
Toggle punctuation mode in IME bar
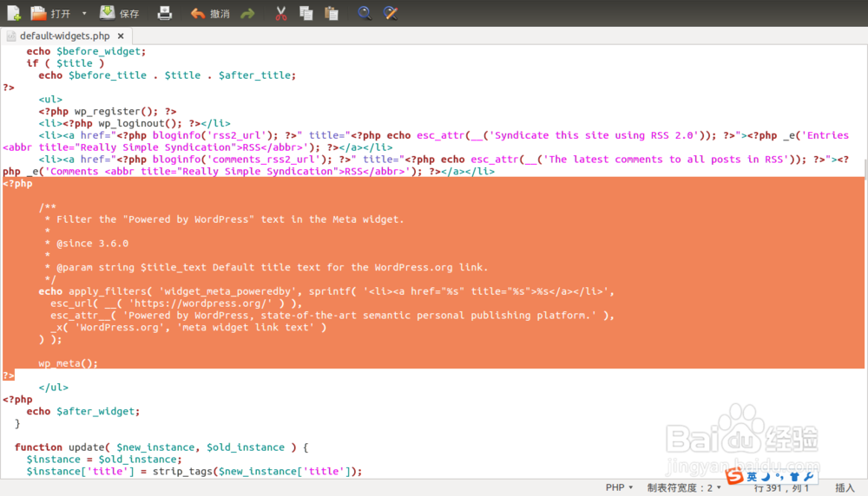point(779,477)
